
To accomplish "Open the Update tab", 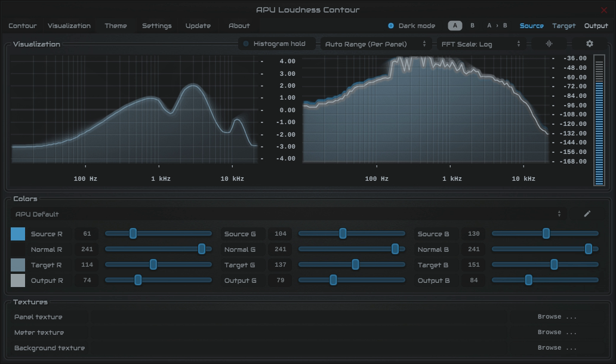I will [198, 26].
